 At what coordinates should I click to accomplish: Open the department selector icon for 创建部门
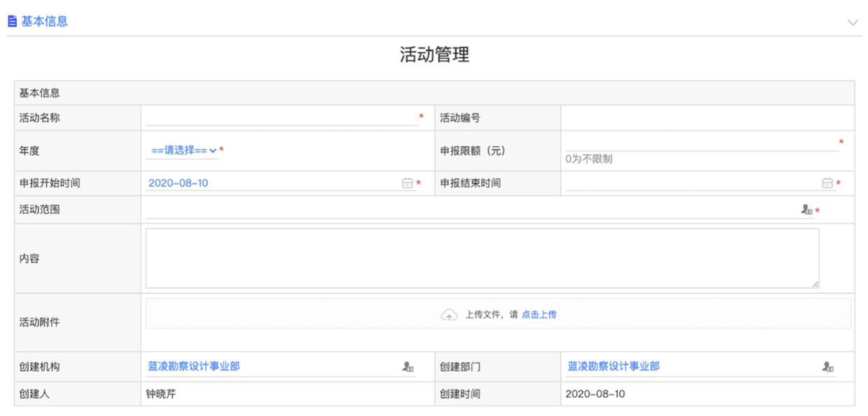[827, 366]
